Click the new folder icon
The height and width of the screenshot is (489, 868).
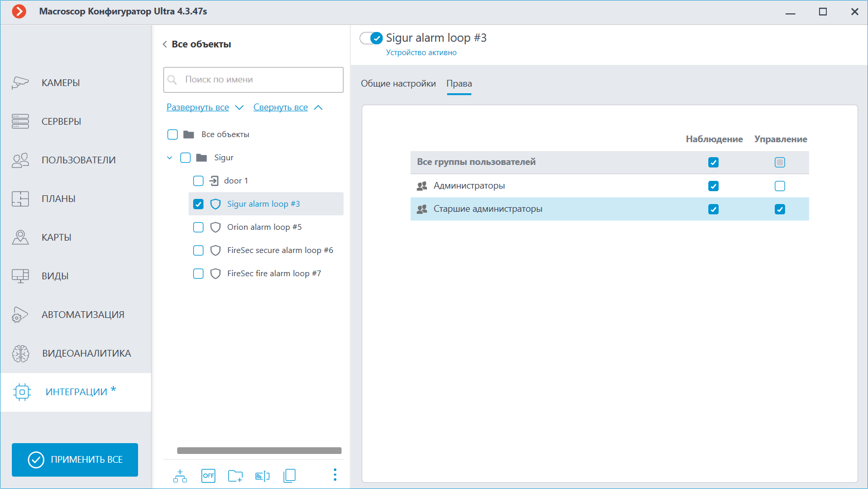click(x=235, y=476)
